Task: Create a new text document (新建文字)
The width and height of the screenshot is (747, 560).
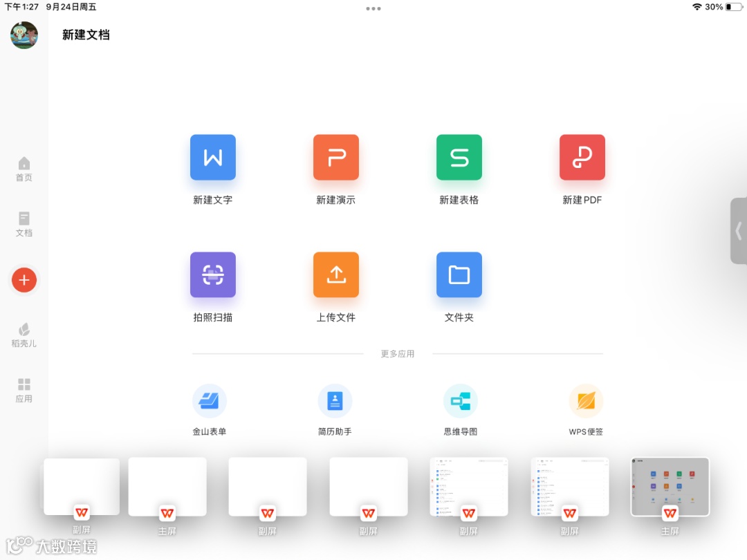Action: point(212,158)
